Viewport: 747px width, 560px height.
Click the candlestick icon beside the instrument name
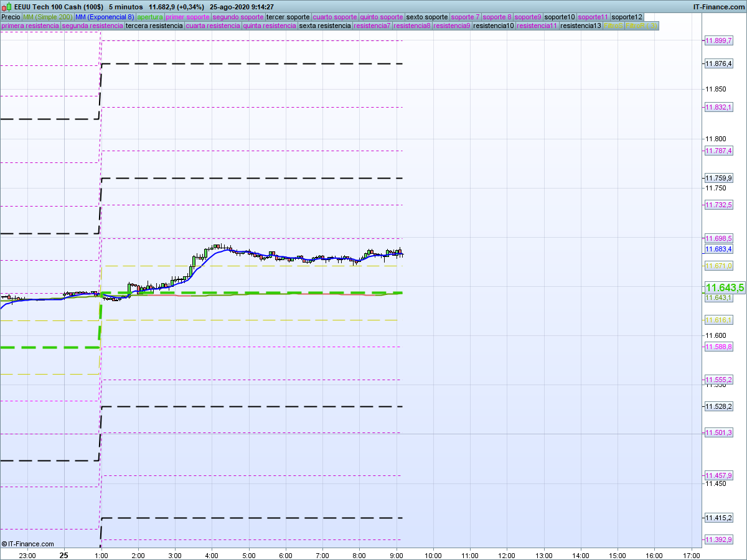[8, 7]
